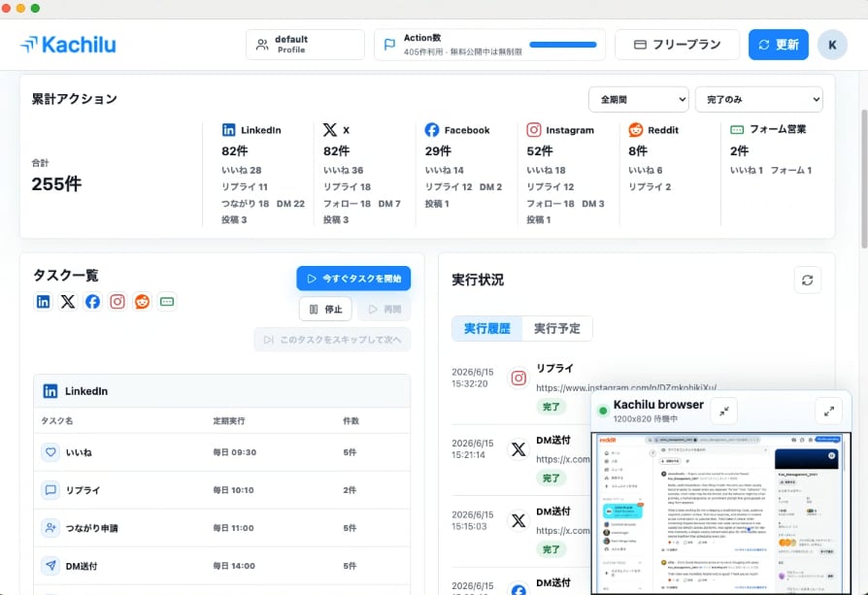Click the Action数 flag icon
The image size is (868, 595).
[x=389, y=45]
